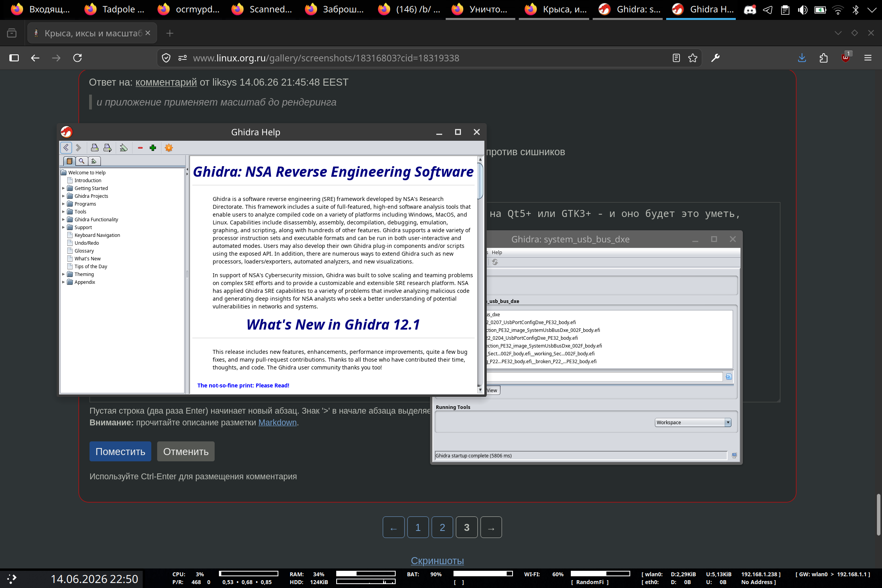
Task: Expand the Ghidra Projects help folder
Action: (x=63, y=196)
